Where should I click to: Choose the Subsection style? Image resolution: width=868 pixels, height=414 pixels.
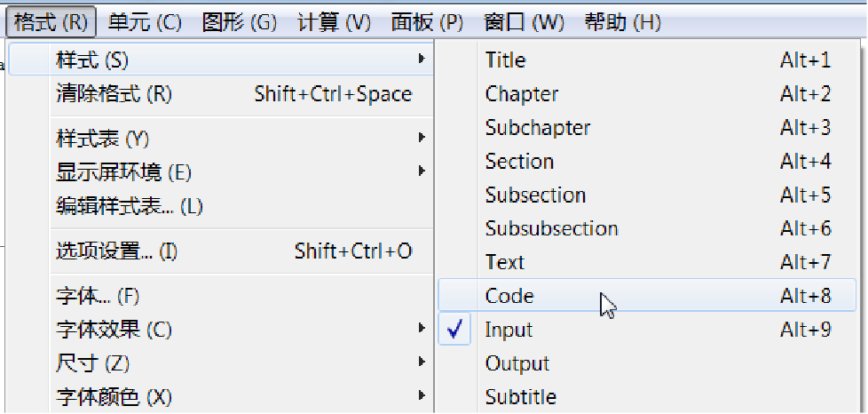(647, 195)
